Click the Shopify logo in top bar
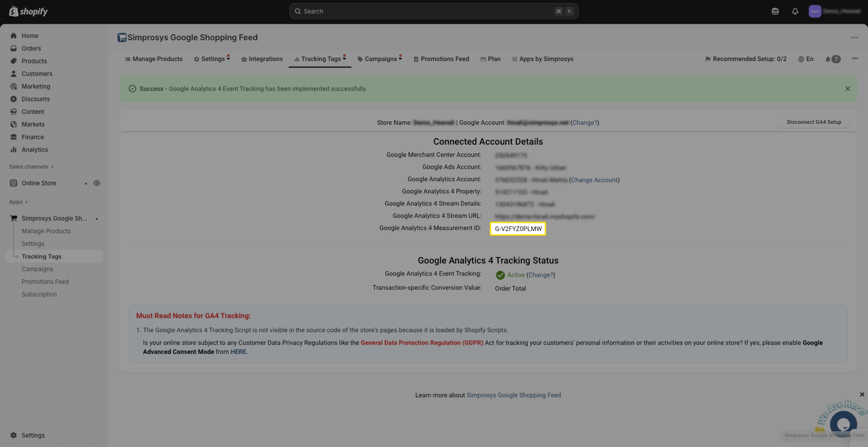 click(28, 12)
